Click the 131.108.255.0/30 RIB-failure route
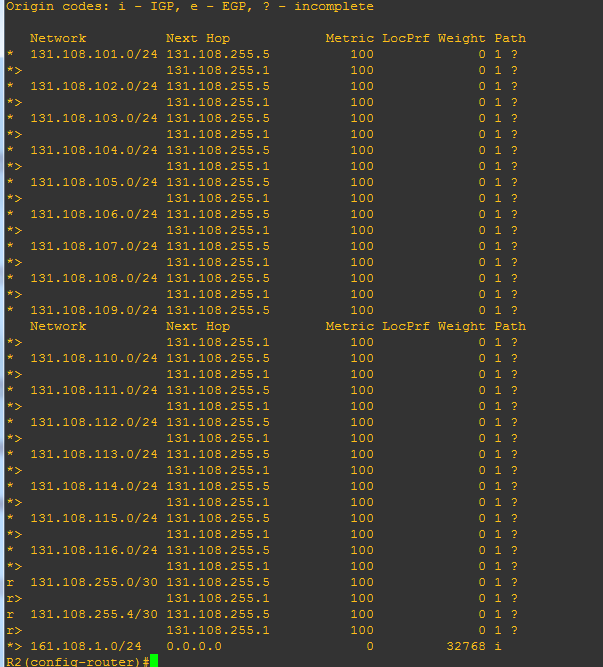 94,582
